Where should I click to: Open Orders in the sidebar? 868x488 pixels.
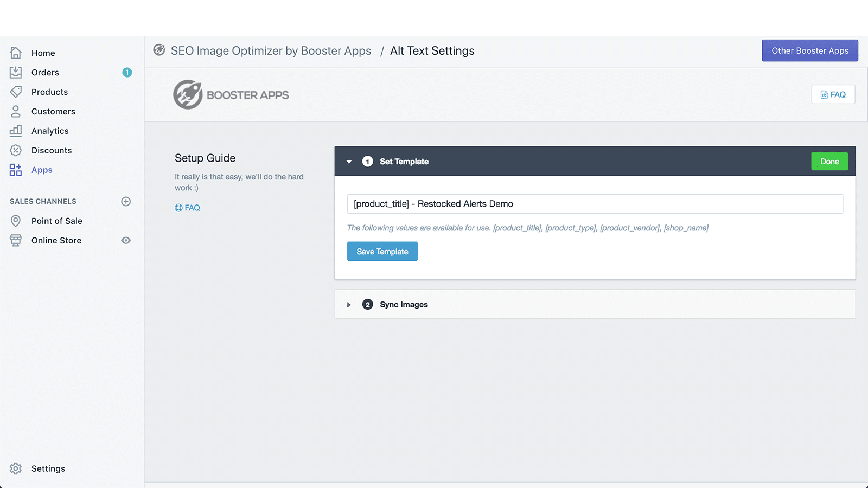45,72
